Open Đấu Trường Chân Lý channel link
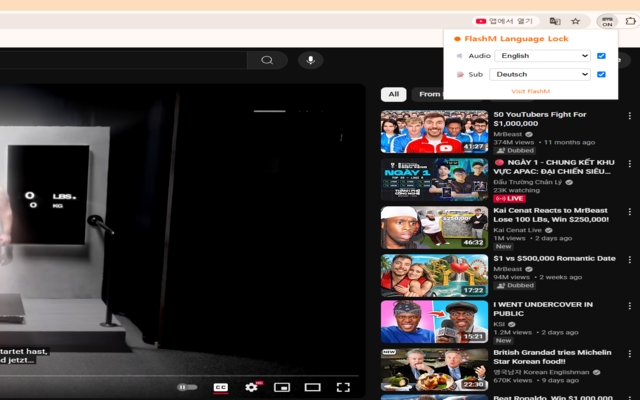 [528, 182]
